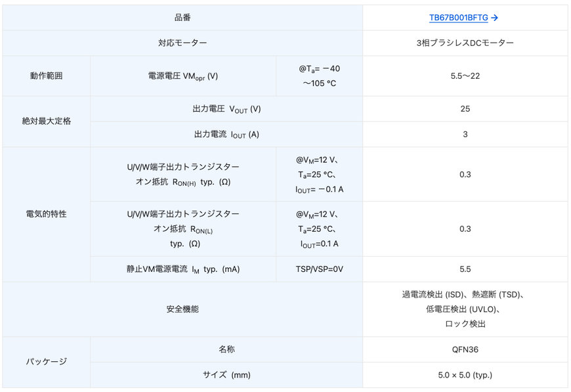Select the output voltage value 25
This screenshot has width=571, height=392.
[x=465, y=109]
